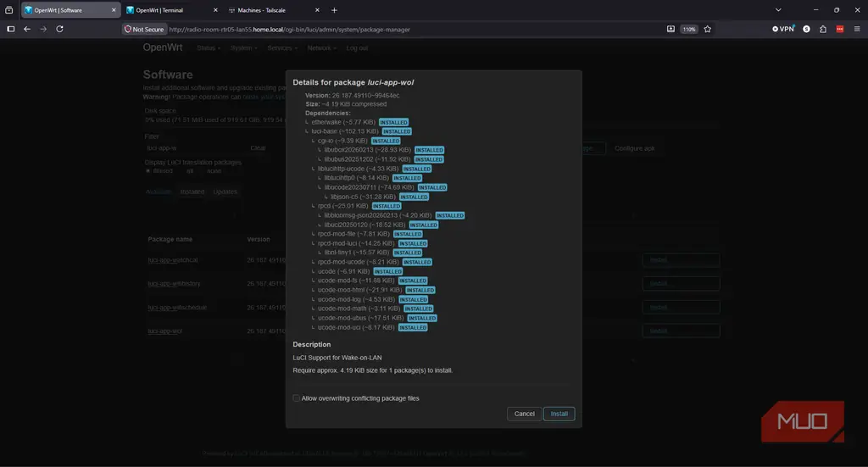The image size is (868, 467).
Task: Open luci-app-wifischedule package link
Action: 177,308
